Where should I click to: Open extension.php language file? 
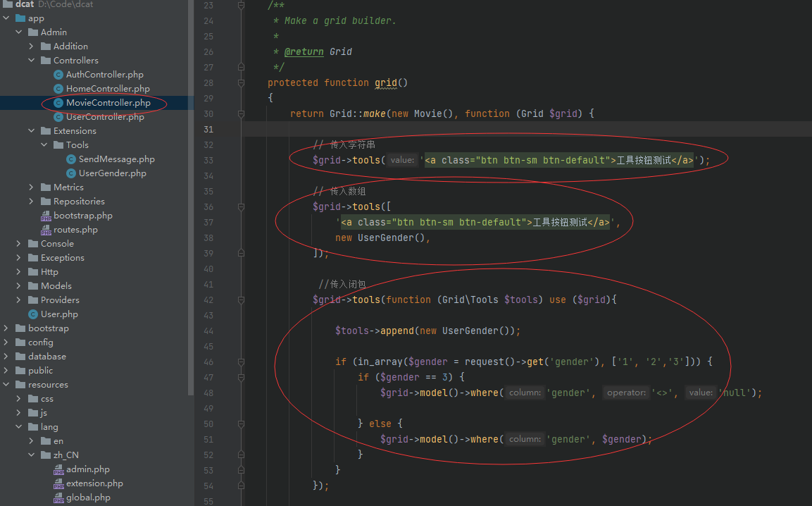pos(95,483)
